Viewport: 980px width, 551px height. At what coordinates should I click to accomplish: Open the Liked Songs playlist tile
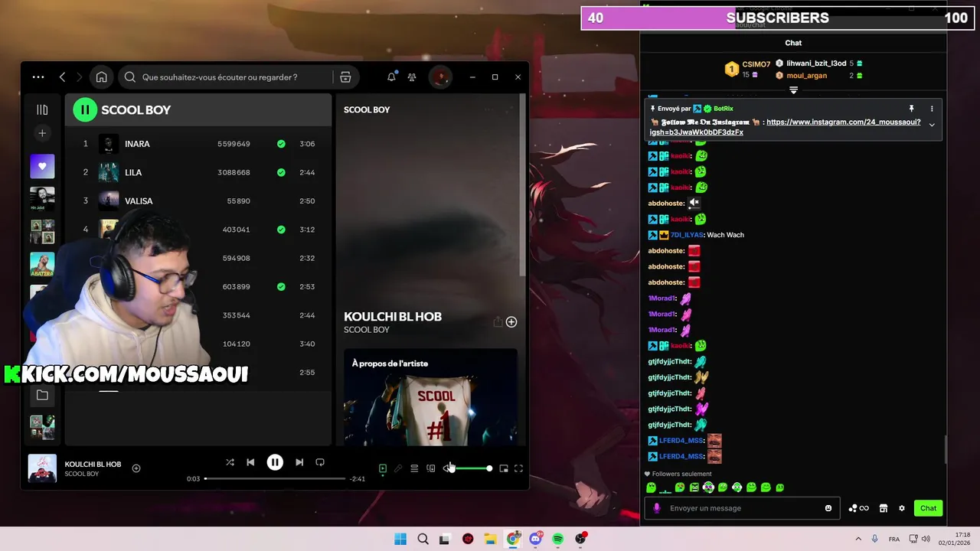pos(42,166)
